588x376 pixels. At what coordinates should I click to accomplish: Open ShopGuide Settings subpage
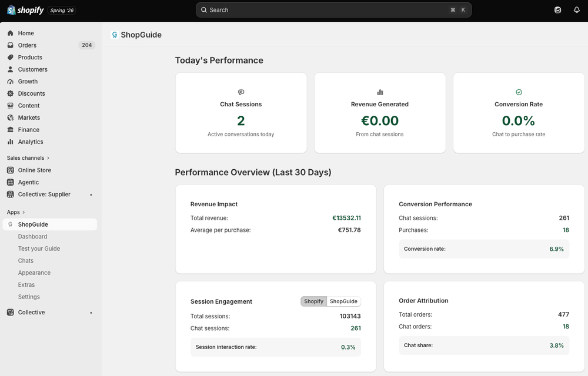click(29, 297)
